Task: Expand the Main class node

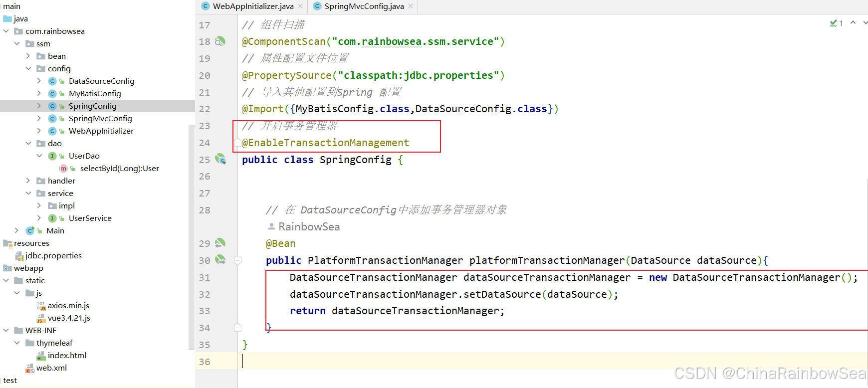Action: pyautogui.click(x=17, y=230)
